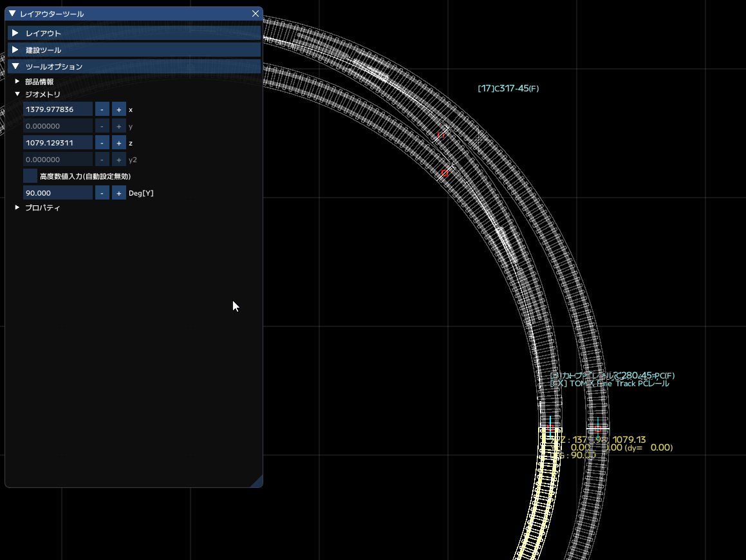Collapse the レイアウターツール window triangle
This screenshot has height=560, width=746.
click(x=12, y=14)
